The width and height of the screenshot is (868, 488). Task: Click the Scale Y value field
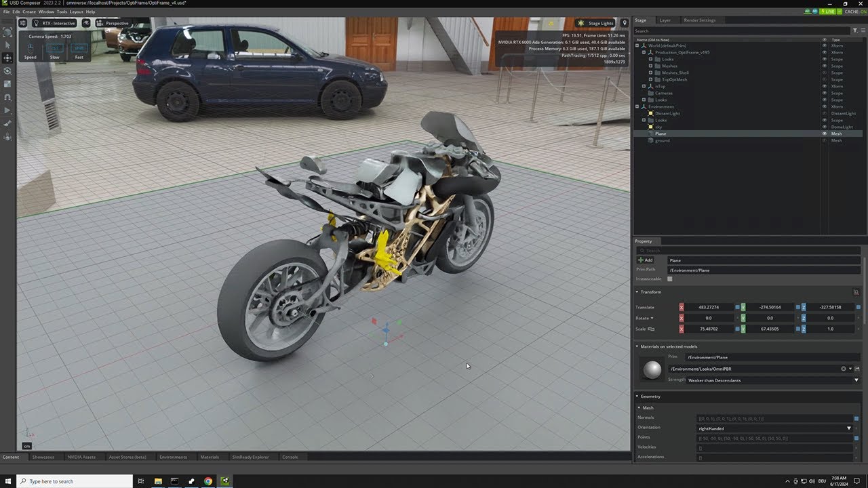point(770,329)
